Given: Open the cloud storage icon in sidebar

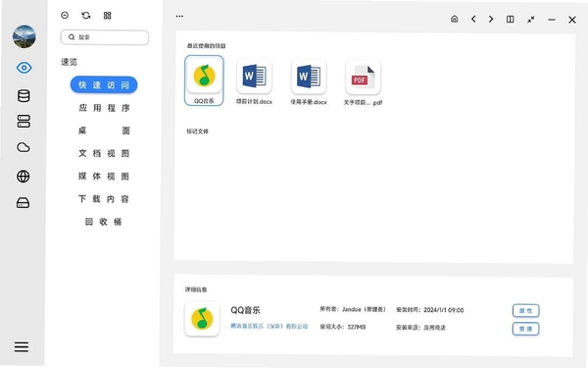Looking at the screenshot, I should click(24, 147).
